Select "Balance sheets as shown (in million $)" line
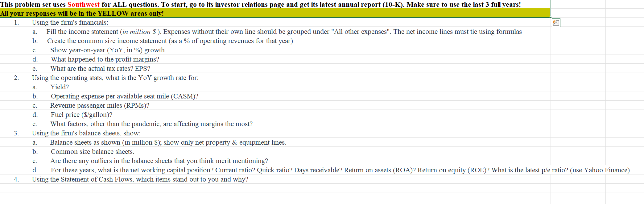The image size is (644, 204). coord(168,142)
